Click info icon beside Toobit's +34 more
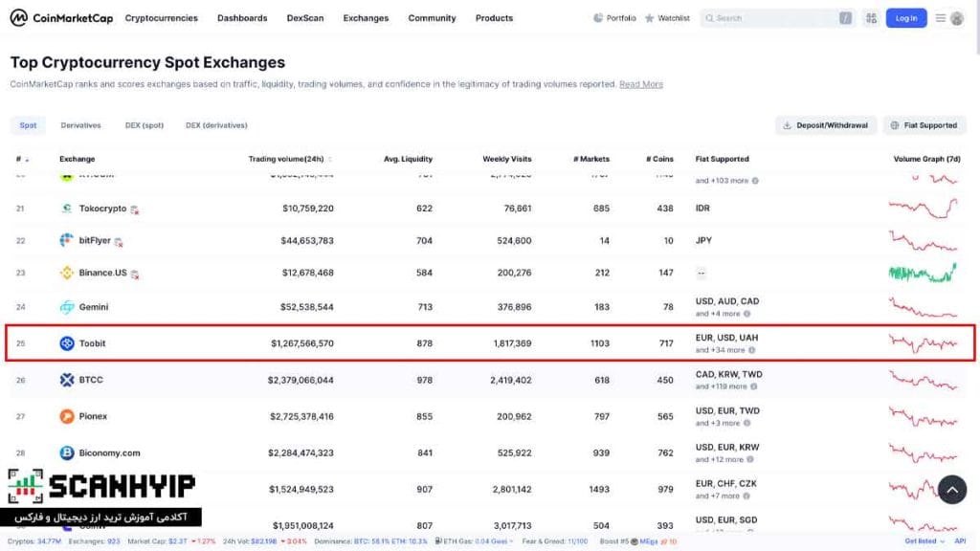Image resolution: width=980 pixels, height=551 pixels. (752, 350)
